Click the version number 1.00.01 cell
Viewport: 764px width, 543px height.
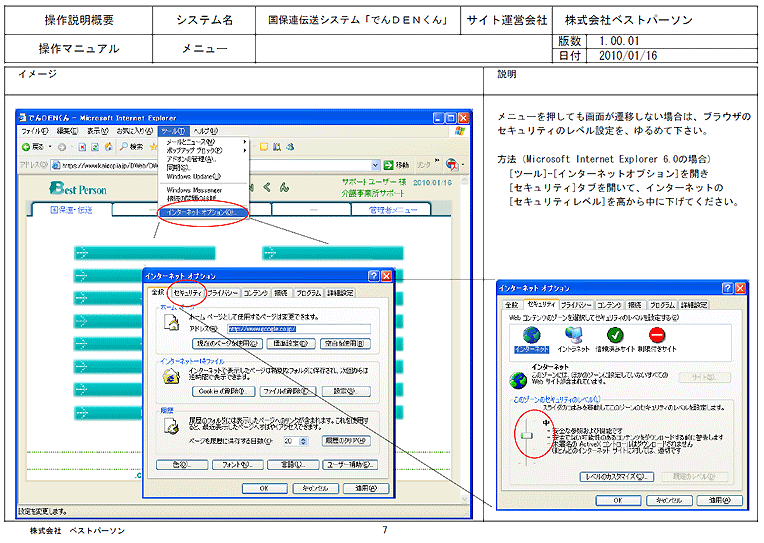click(672, 41)
